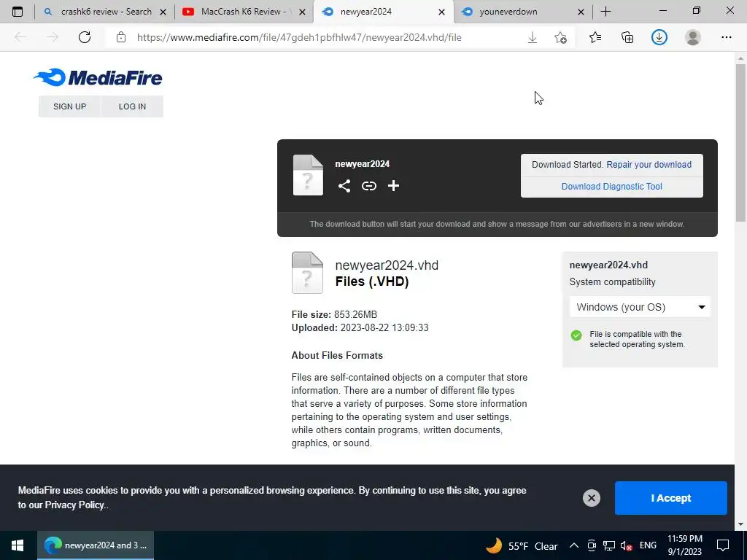
Task: Close the crashk6 review tab
Action: pos(163,12)
